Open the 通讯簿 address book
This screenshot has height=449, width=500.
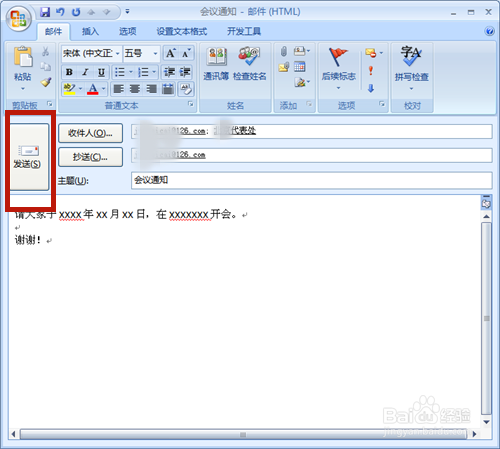(216, 64)
